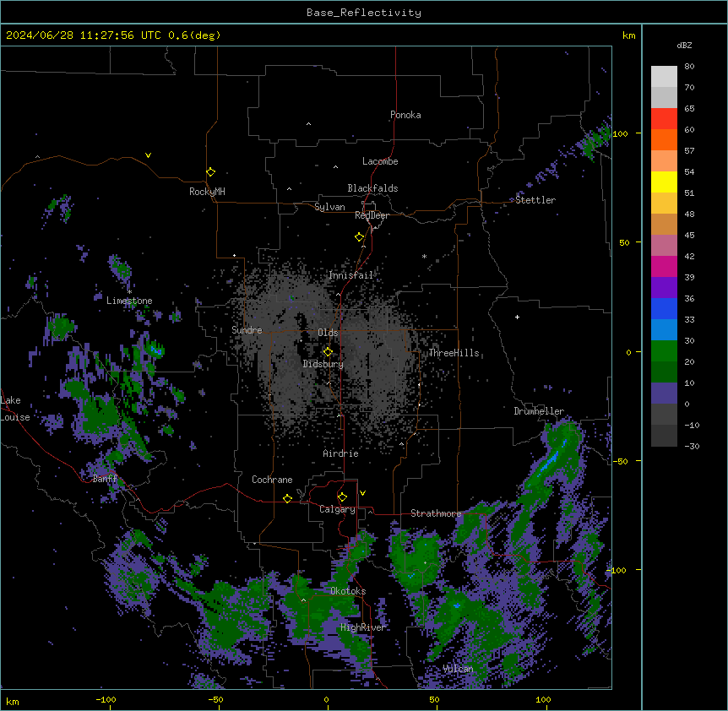Screen dimensions: 728x711
Task: Click the dBZ legend heading
Action: click(x=684, y=45)
